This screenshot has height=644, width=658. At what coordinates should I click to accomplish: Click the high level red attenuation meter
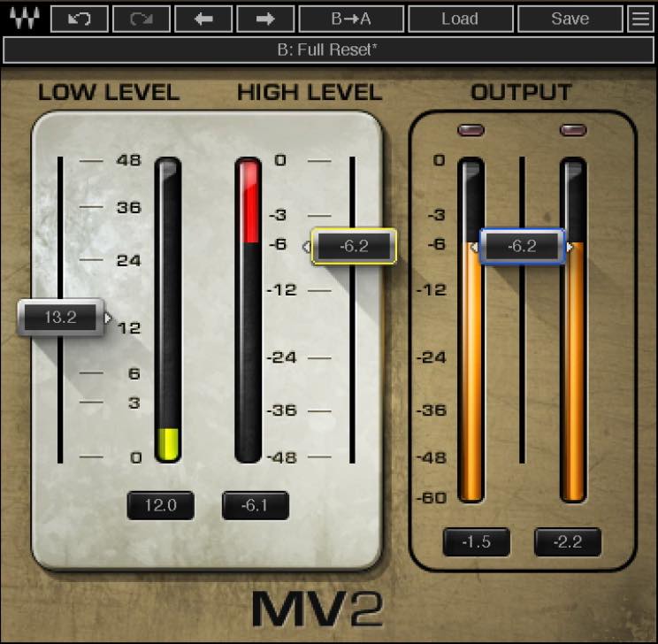click(x=248, y=310)
